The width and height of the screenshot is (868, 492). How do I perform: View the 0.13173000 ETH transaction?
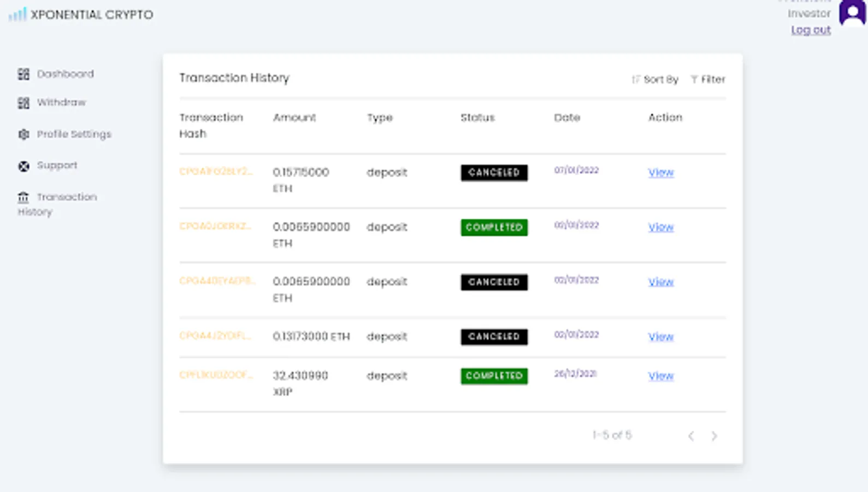pos(661,337)
